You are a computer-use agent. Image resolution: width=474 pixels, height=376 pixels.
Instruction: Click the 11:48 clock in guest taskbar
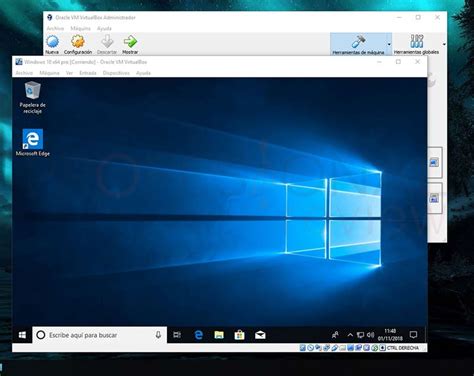coord(390,335)
